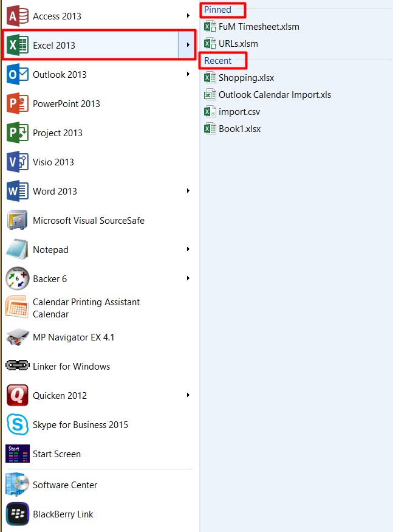Launch Outlook 2013 via its icon

pos(17,74)
